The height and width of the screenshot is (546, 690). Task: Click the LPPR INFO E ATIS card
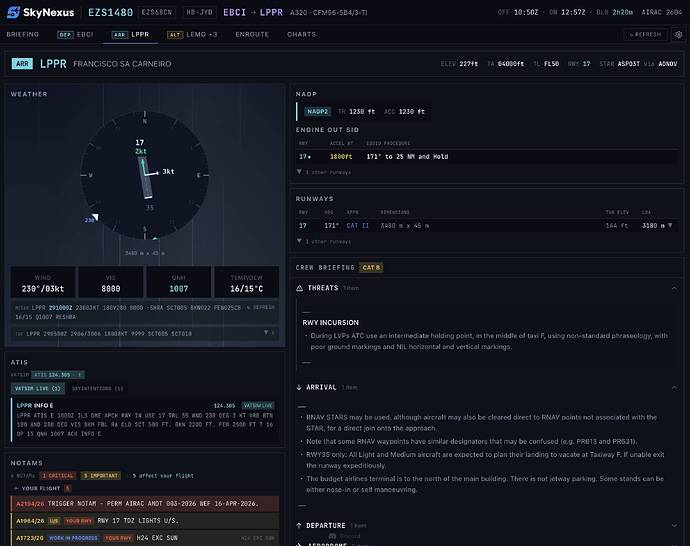(145, 420)
